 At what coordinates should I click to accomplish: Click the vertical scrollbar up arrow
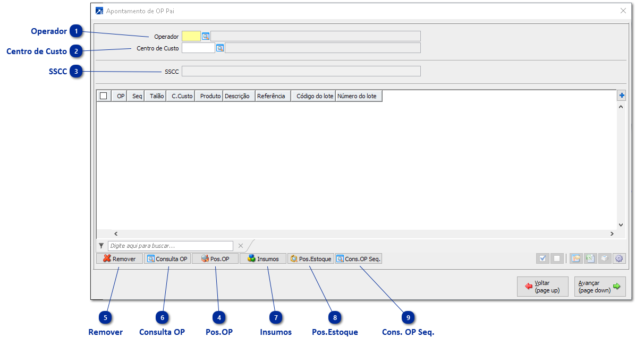click(x=621, y=107)
